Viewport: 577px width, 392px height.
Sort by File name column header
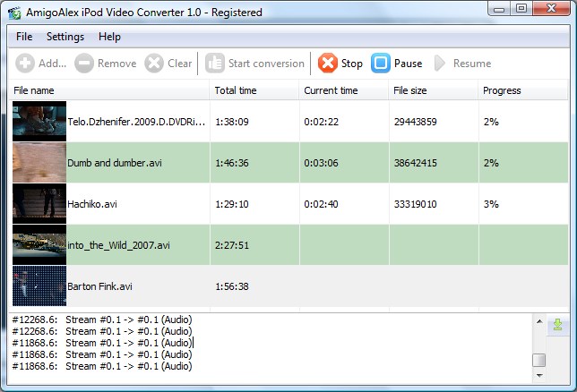pyautogui.click(x=109, y=90)
